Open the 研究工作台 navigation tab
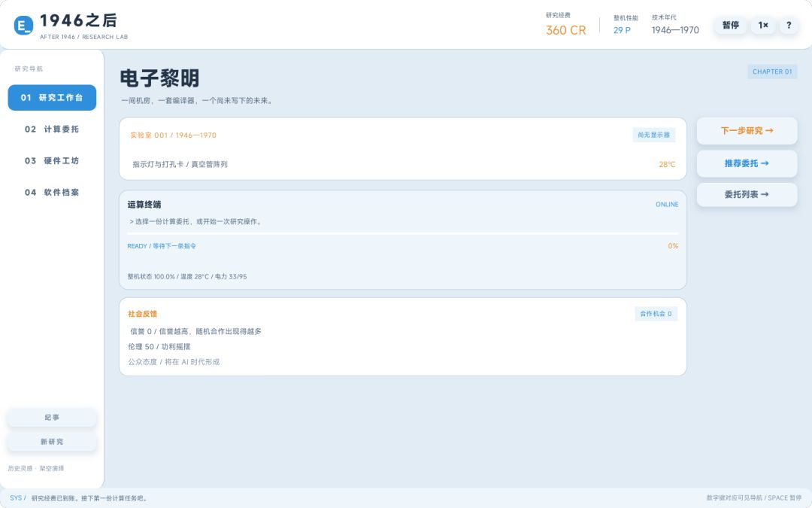 pos(52,97)
